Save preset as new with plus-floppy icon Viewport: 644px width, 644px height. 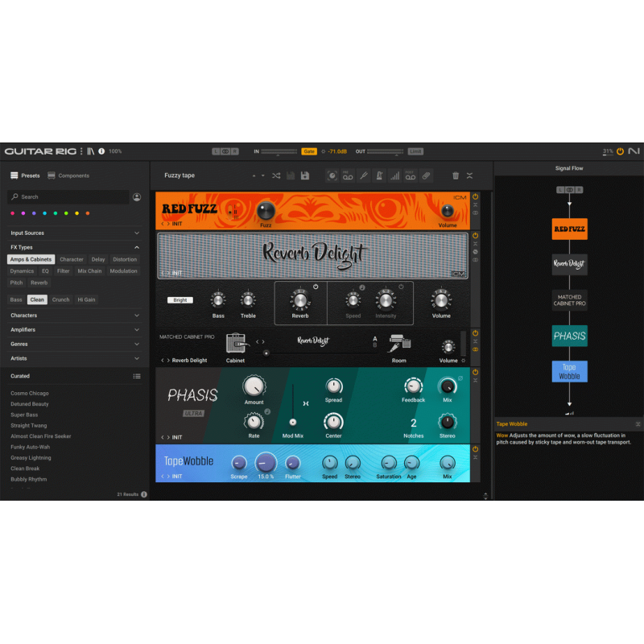pyautogui.click(x=305, y=175)
